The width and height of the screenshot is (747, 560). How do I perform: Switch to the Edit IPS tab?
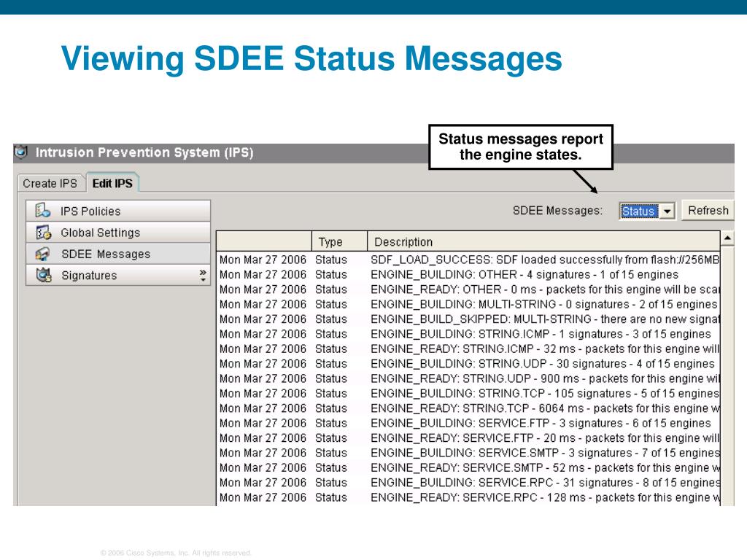112,183
